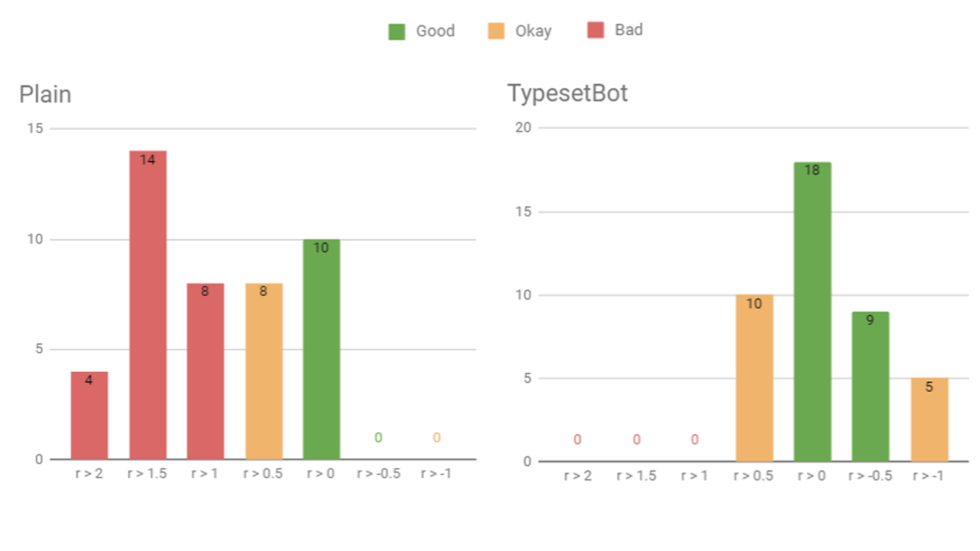Click the r > -1 axis label in TypesetBot
The height and width of the screenshot is (551, 980).
coord(929,476)
